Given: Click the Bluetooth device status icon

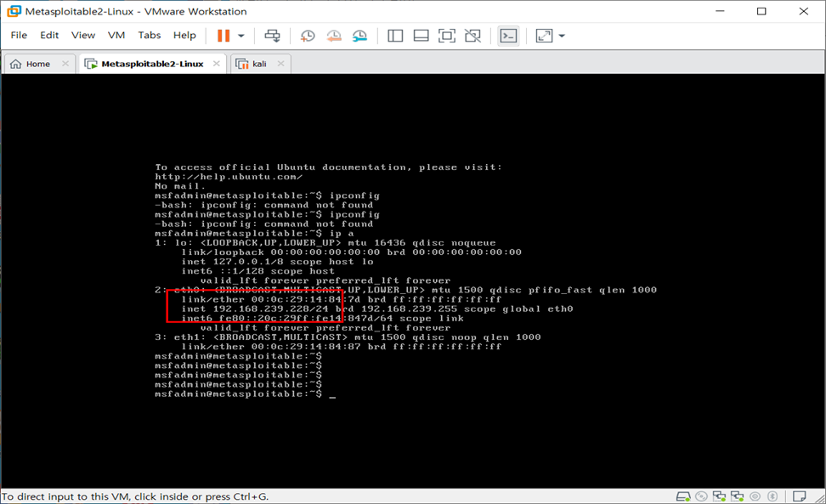Looking at the screenshot, I should point(772,496).
